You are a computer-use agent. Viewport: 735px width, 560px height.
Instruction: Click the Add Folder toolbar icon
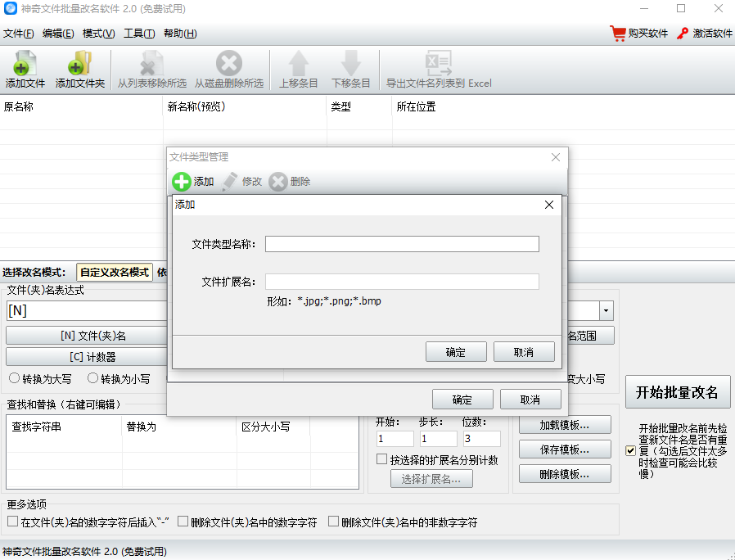click(79, 64)
